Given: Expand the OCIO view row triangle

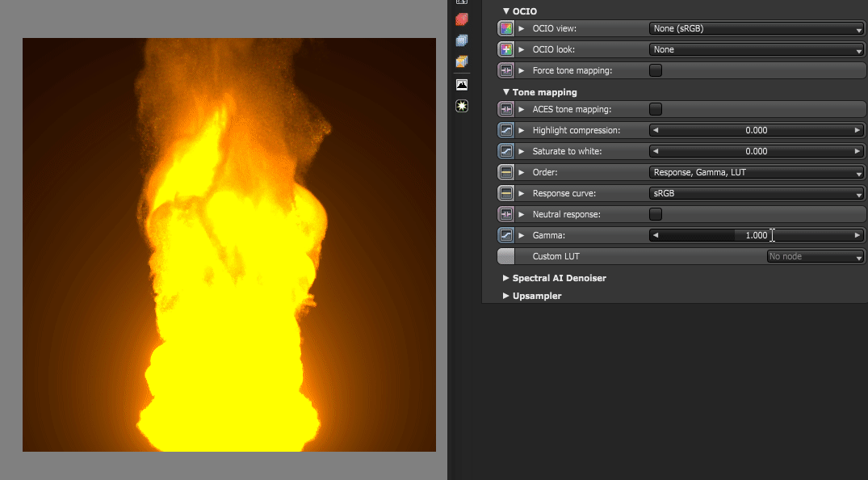Looking at the screenshot, I should click(522, 28).
